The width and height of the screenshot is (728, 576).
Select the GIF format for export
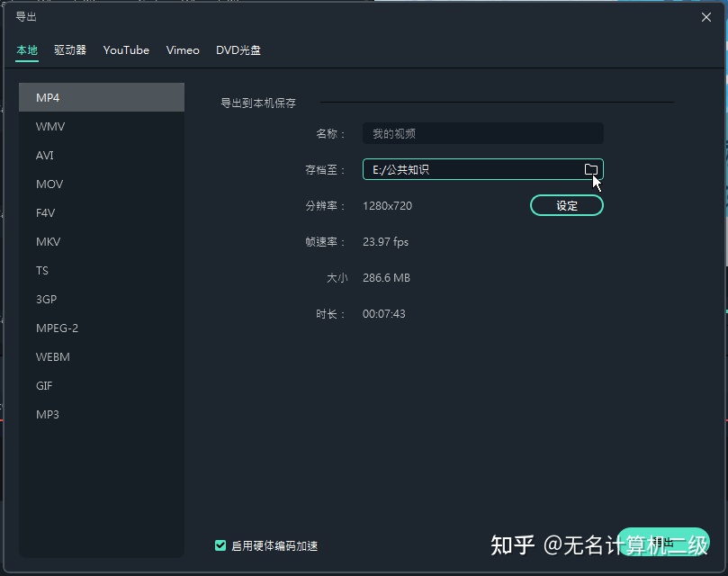pyautogui.click(x=44, y=385)
